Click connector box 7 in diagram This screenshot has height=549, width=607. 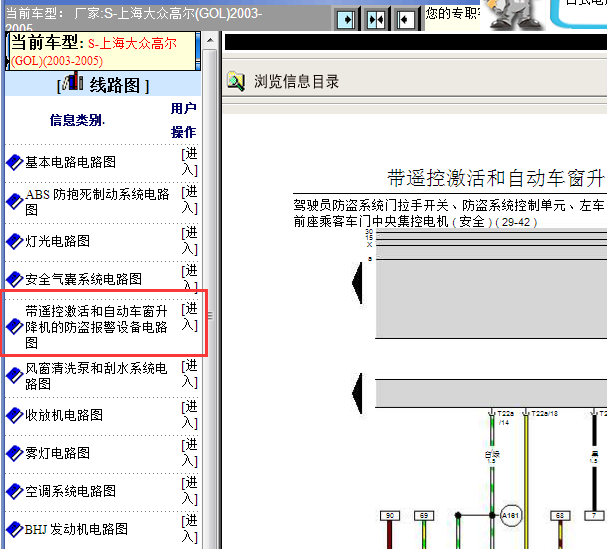point(594,516)
